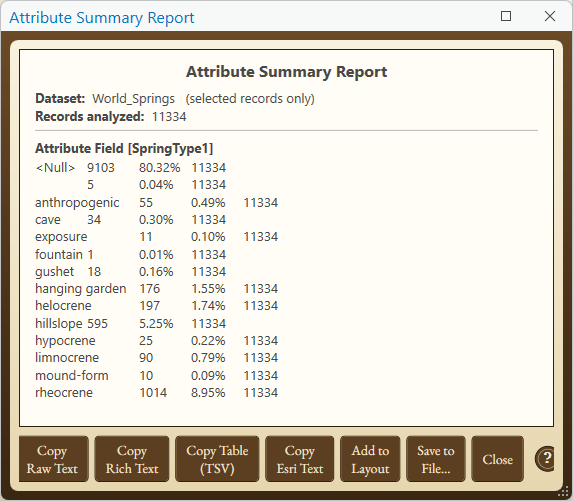Click the 80.32% percentage value
573x501 pixels.
pyautogui.click(x=160, y=168)
